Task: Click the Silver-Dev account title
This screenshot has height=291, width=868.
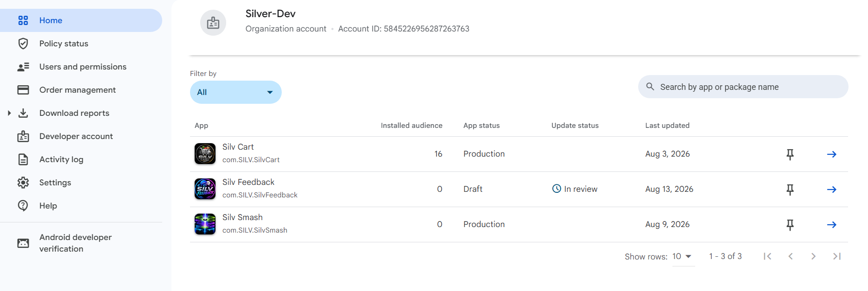Action: [271, 14]
